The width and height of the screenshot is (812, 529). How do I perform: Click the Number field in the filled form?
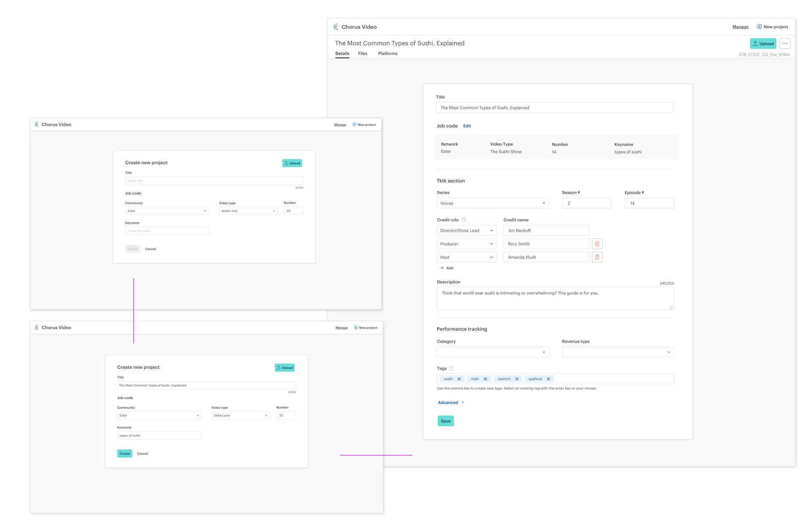pyautogui.click(x=286, y=416)
